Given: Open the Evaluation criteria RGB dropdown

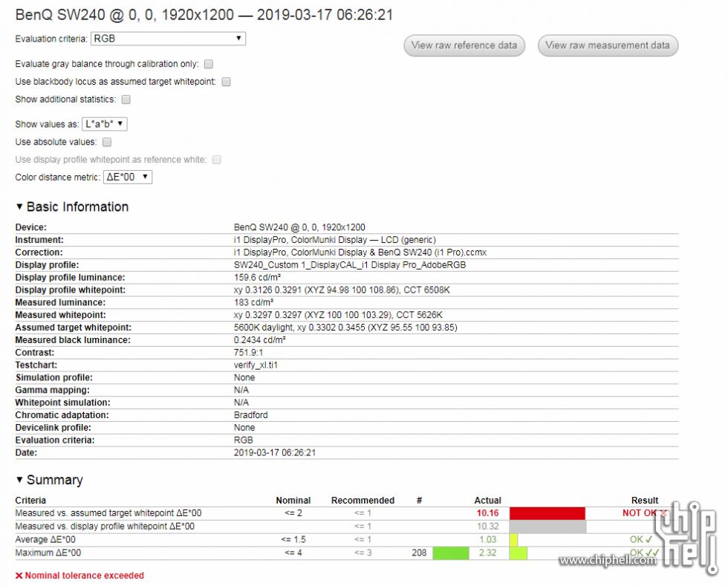Looking at the screenshot, I should click(x=168, y=39).
